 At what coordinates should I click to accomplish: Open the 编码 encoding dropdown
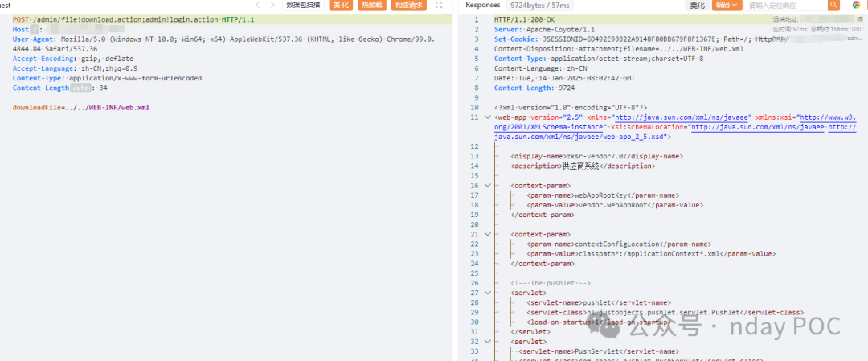pyautogui.click(x=727, y=5)
